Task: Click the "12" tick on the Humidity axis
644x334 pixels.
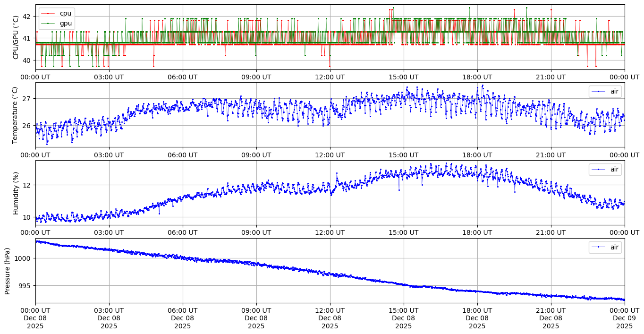Action: tap(26, 185)
